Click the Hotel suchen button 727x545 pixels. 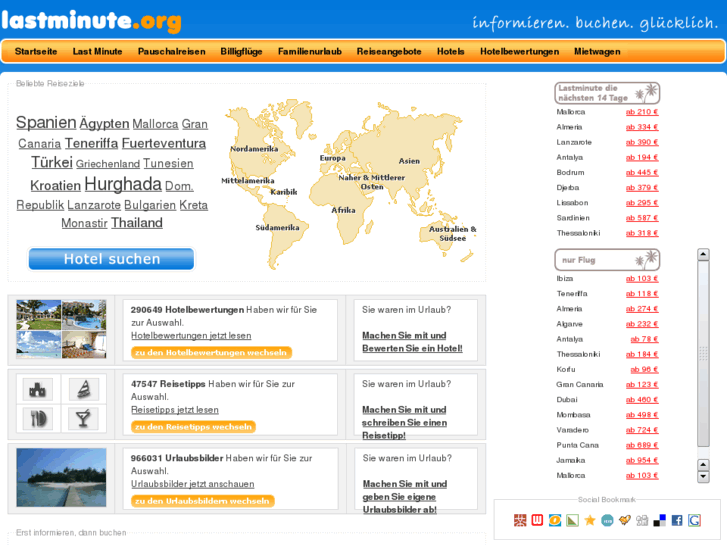click(x=111, y=259)
